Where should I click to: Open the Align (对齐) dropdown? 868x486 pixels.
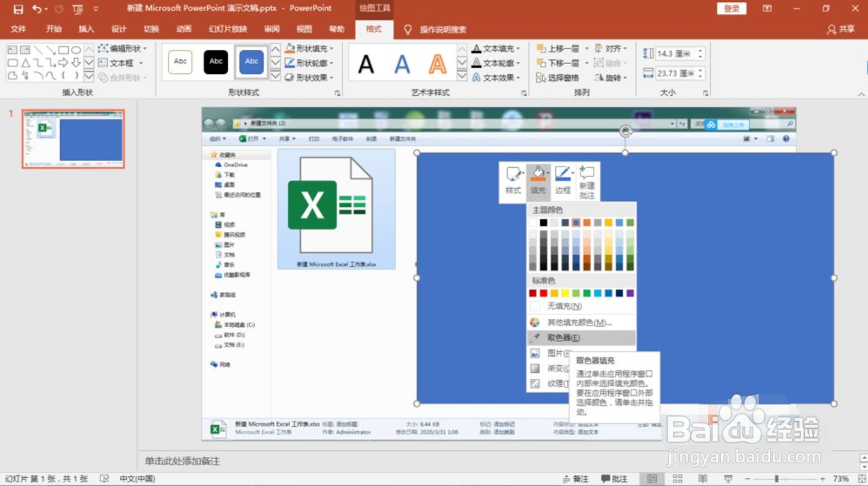pos(611,49)
